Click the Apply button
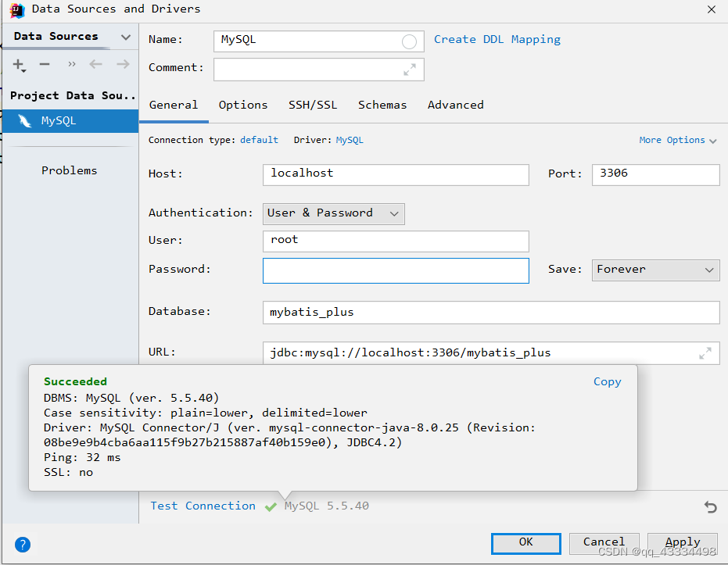The image size is (728, 565). (683, 543)
